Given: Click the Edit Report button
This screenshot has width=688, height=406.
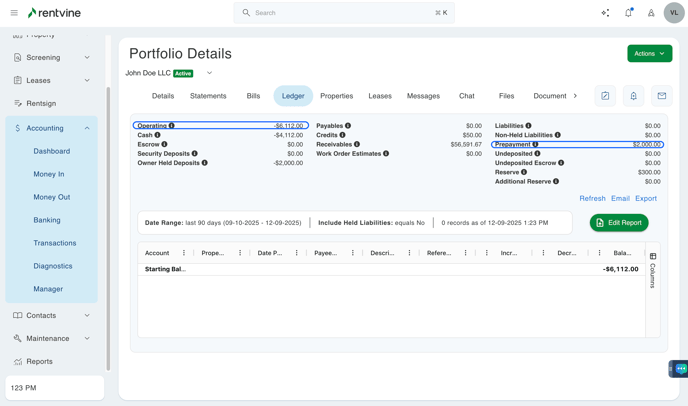Looking at the screenshot, I should [x=618, y=223].
